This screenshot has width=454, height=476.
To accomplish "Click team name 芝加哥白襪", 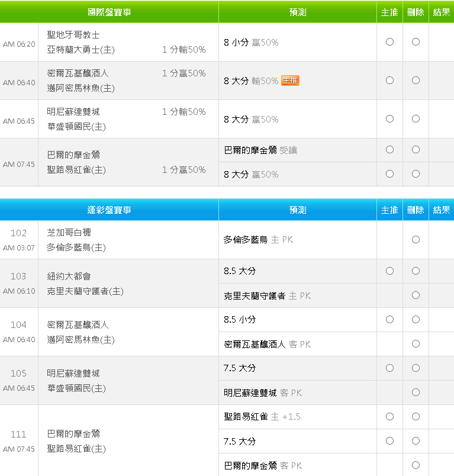I will click(x=69, y=232).
